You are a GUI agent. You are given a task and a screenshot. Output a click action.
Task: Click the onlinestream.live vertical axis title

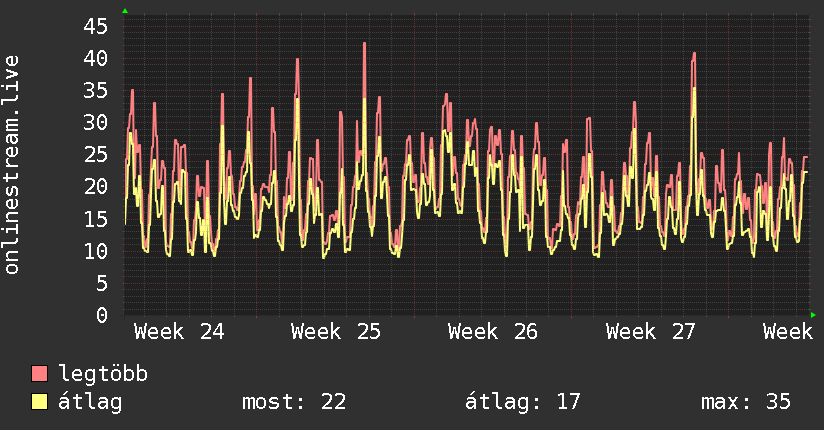point(11,165)
